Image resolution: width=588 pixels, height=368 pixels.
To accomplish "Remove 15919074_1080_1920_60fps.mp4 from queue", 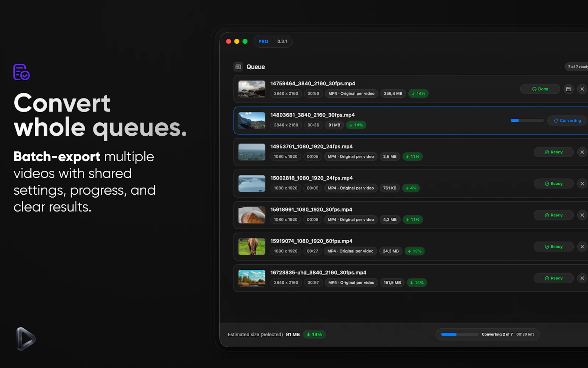I will [x=582, y=247].
